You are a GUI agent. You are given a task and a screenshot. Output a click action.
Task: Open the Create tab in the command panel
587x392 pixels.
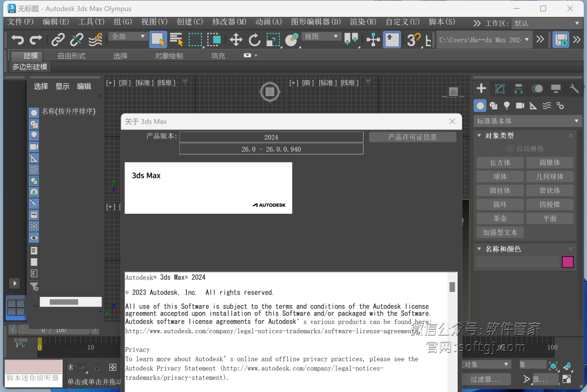click(x=481, y=89)
